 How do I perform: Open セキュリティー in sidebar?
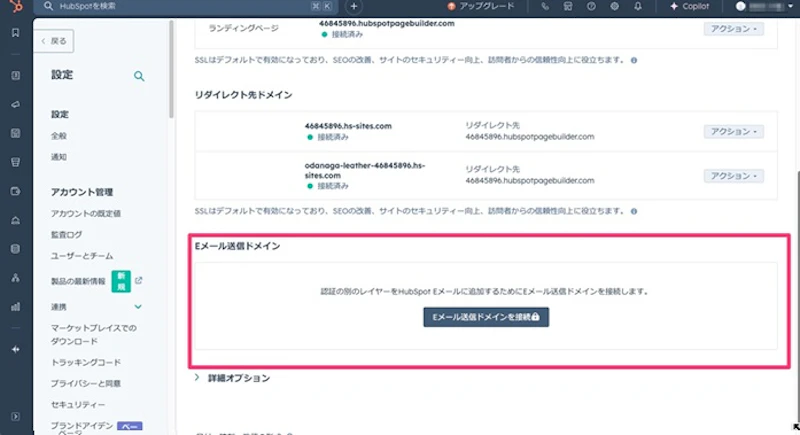coord(78,405)
